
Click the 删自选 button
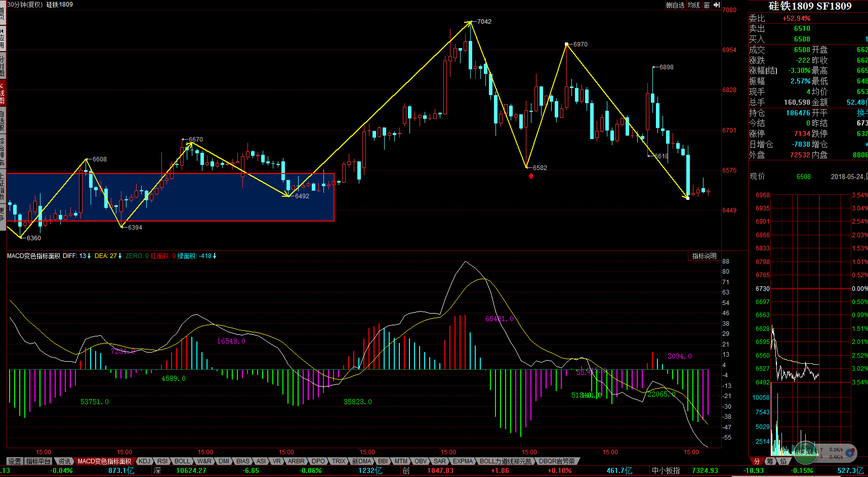tap(675, 5)
